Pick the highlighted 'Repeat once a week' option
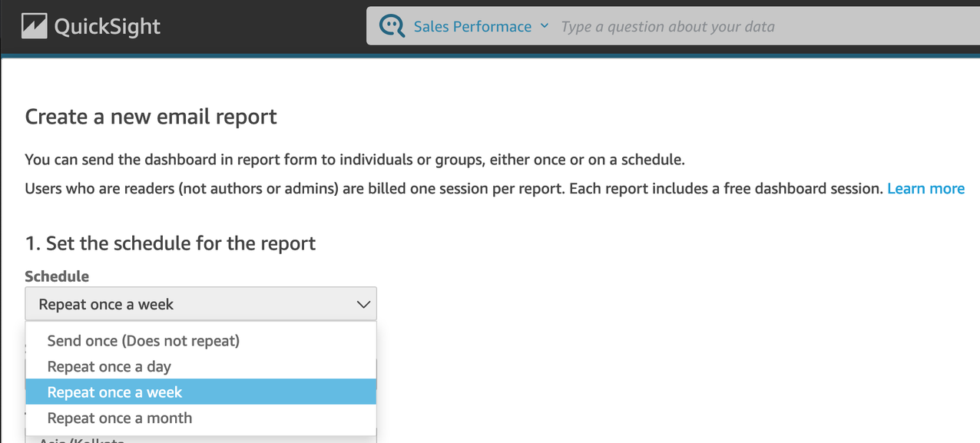The height and width of the screenshot is (443, 980). [115, 392]
